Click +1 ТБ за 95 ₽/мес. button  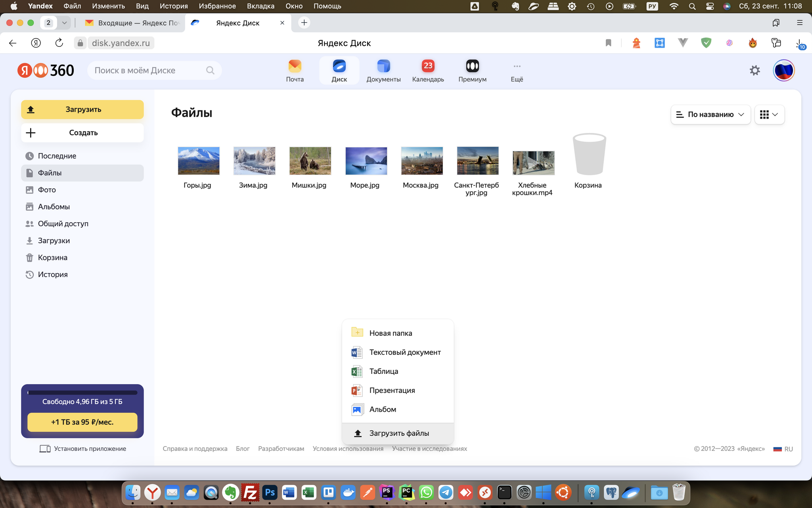tap(82, 422)
